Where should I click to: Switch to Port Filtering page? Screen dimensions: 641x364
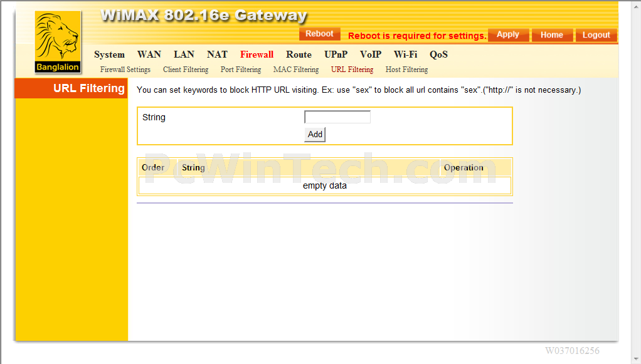tap(241, 70)
